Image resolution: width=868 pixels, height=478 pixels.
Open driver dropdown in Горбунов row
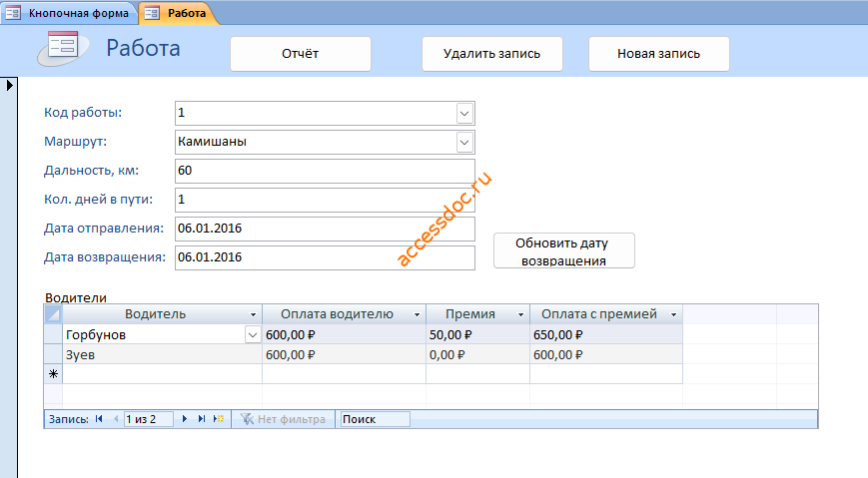click(x=253, y=334)
